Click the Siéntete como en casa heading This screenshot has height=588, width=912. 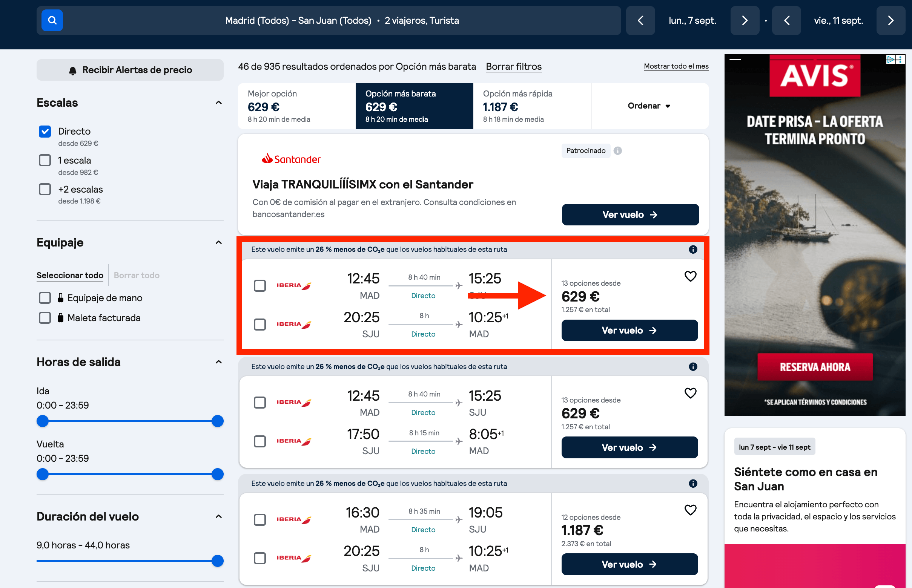[x=805, y=479]
